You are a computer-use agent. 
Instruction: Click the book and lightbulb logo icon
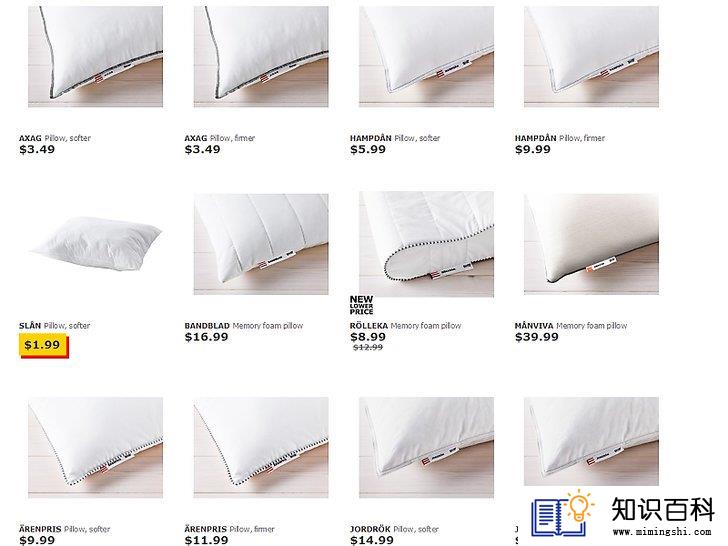(x=562, y=514)
